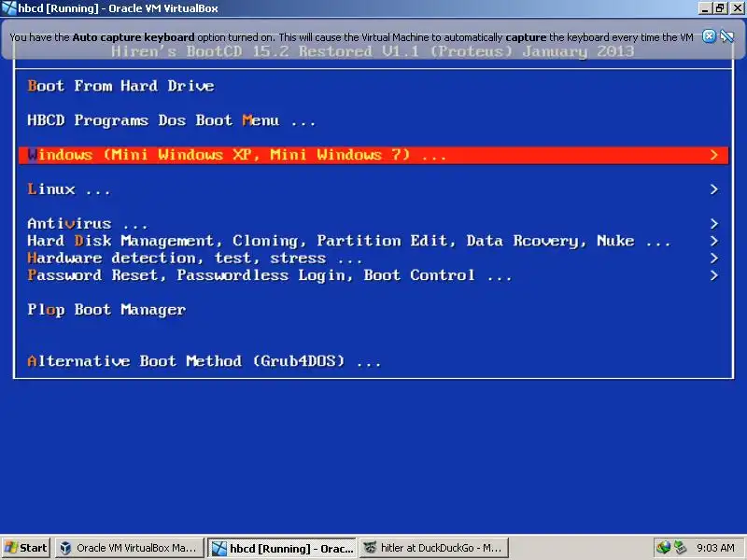Expand the Password Reset submenu arrow

(713, 275)
